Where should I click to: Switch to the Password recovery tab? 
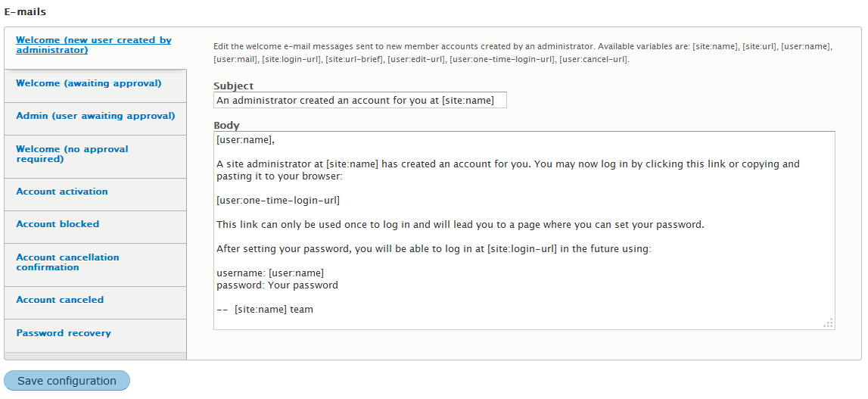click(x=64, y=333)
